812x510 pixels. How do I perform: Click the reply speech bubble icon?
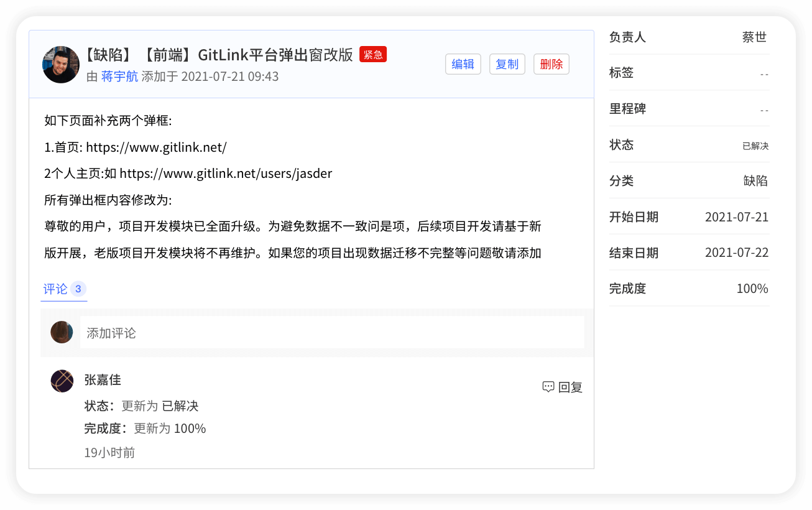[548, 387]
